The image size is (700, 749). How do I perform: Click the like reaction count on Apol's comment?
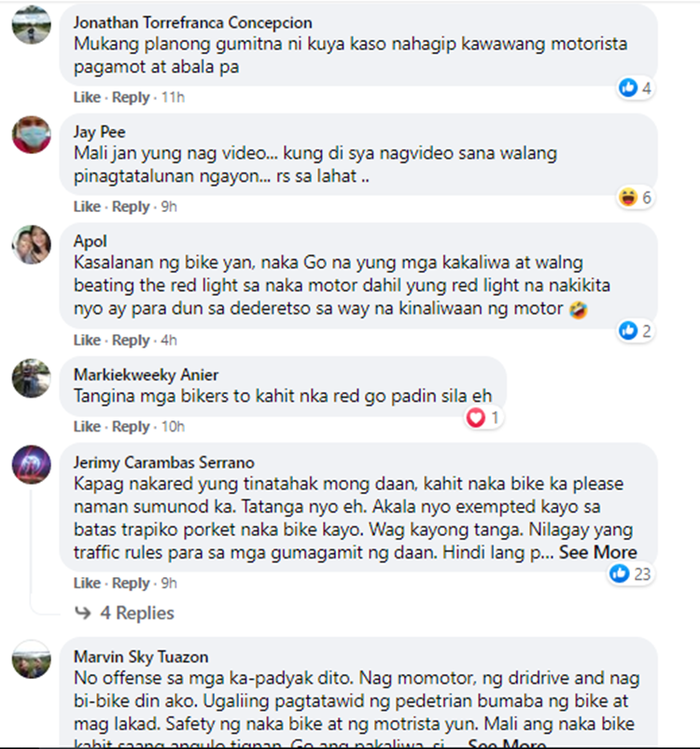(x=646, y=331)
